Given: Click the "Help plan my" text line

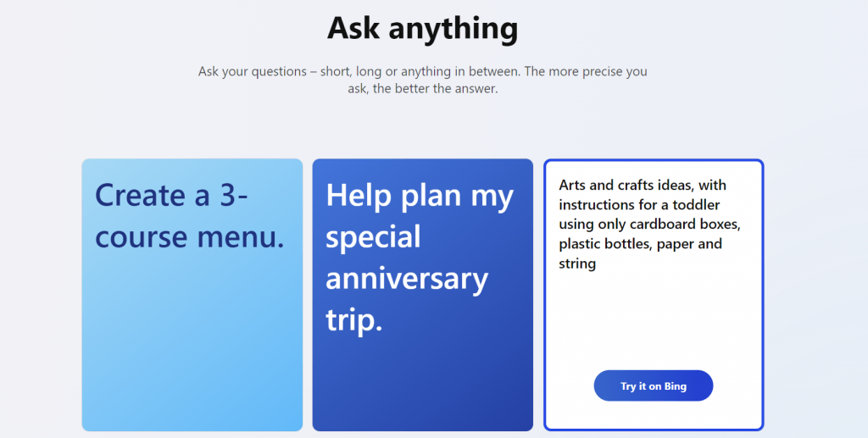Looking at the screenshot, I should pos(420,196).
